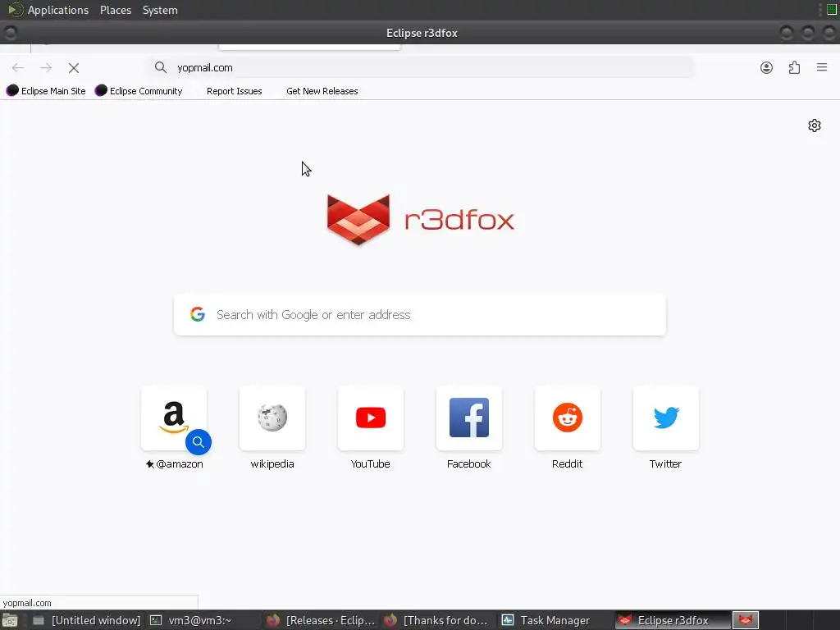This screenshot has width=840, height=630.
Task: Stop loading the page with the X button
Action: point(74,67)
